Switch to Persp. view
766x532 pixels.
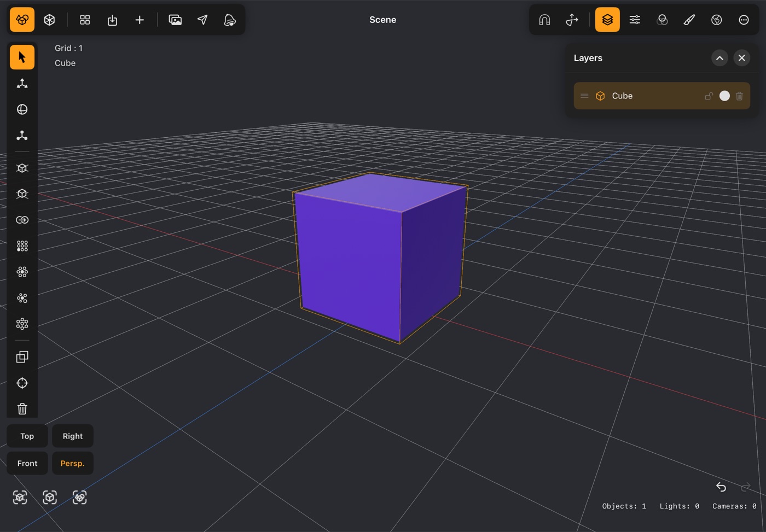(73, 463)
